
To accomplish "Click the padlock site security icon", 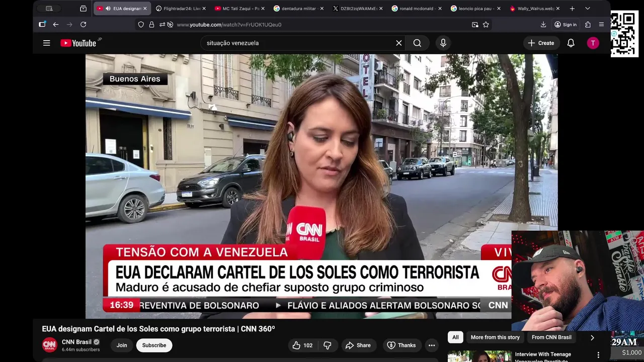I will coord(151,25).
